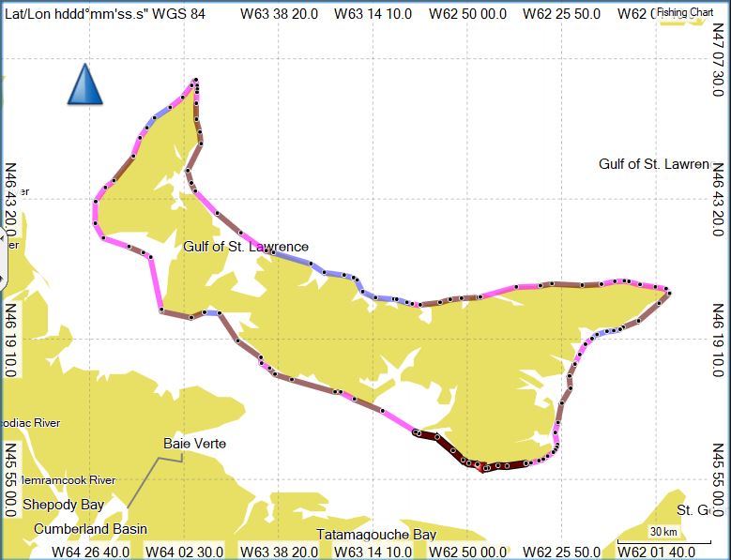Click right-side N46 43 20.0 latitude label
Viewport: 731px width, 560px height.
[718, 200]
